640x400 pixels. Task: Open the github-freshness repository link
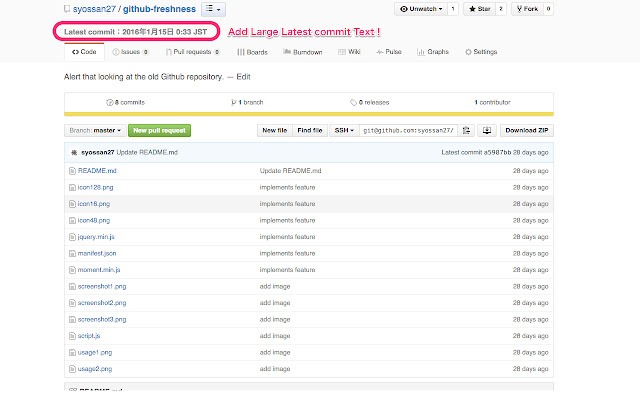pyautogui.click(x=159, y=9)
